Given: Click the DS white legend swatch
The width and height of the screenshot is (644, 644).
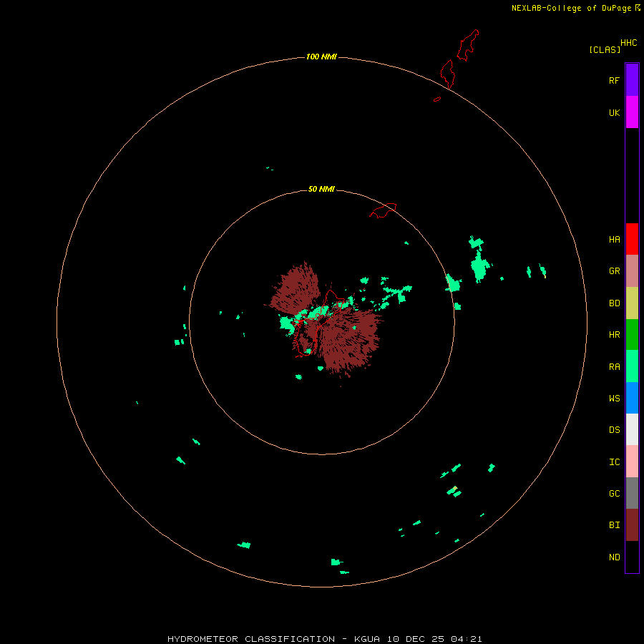Looking at the screenshot, I should pos(632,429).
